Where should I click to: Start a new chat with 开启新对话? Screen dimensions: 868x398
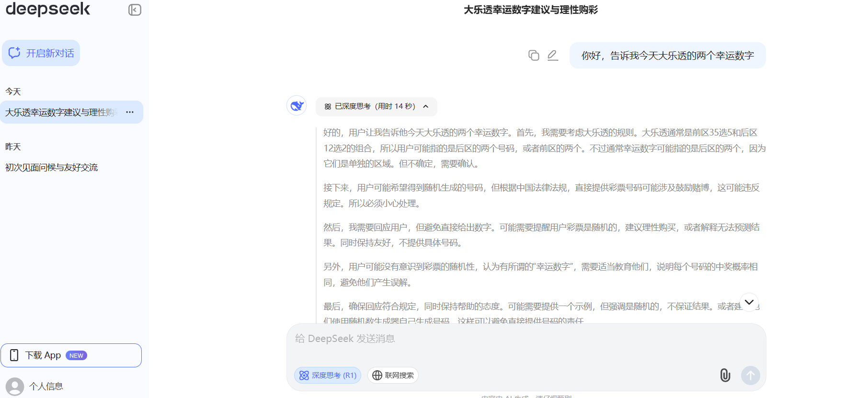tap(41, 53)
